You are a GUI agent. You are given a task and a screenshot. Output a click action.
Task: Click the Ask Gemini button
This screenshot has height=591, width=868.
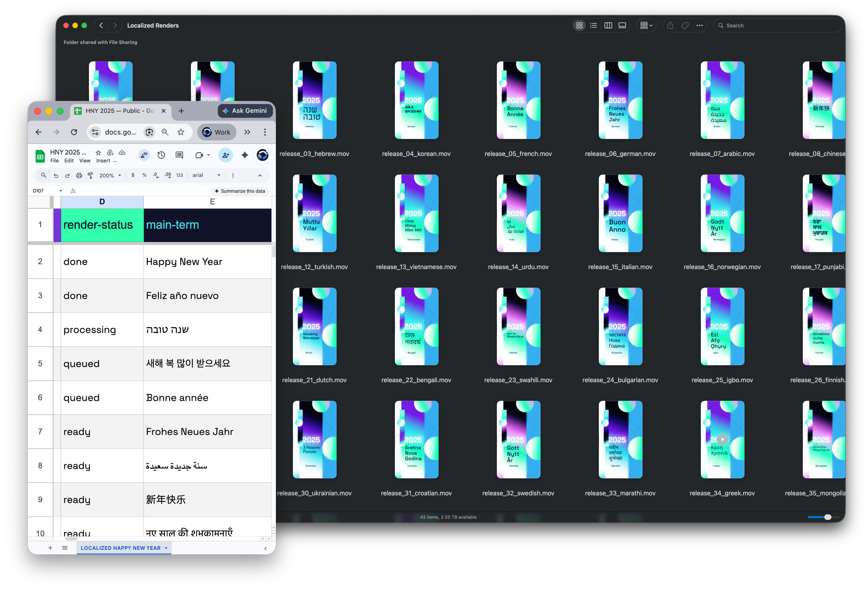(245, 111)
